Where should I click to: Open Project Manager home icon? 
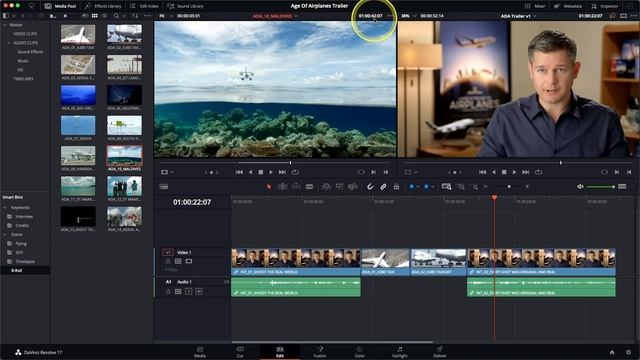[x=612, y=352]
